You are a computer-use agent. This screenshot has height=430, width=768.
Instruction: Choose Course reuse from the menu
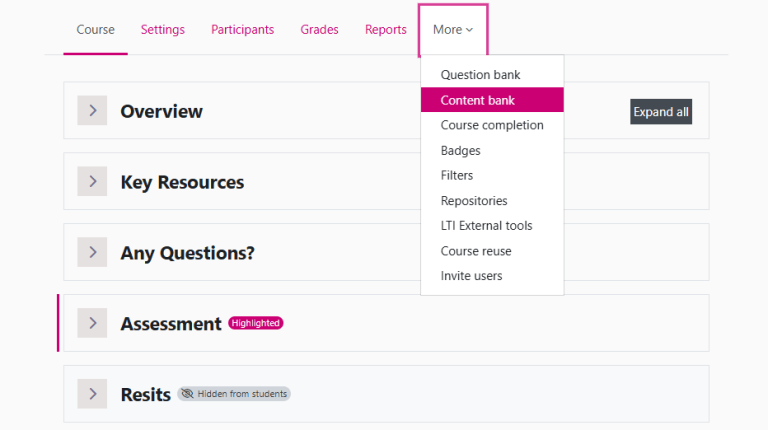click(492, 251)
